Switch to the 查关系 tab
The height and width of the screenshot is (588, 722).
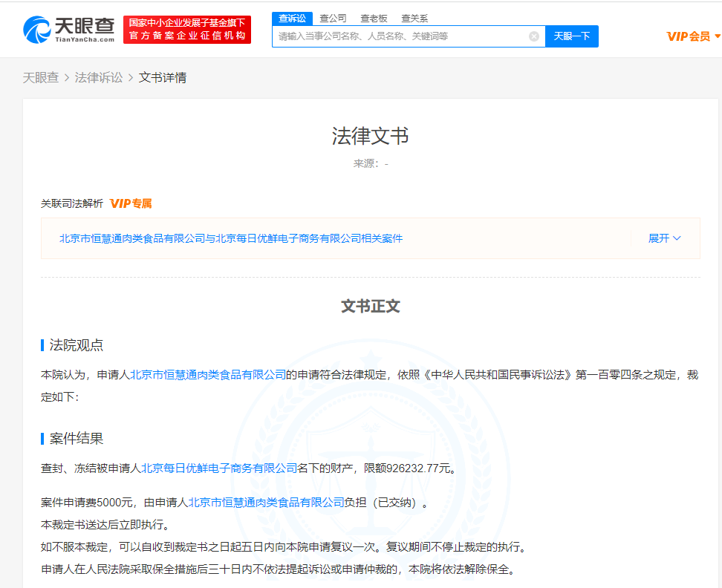414,19
